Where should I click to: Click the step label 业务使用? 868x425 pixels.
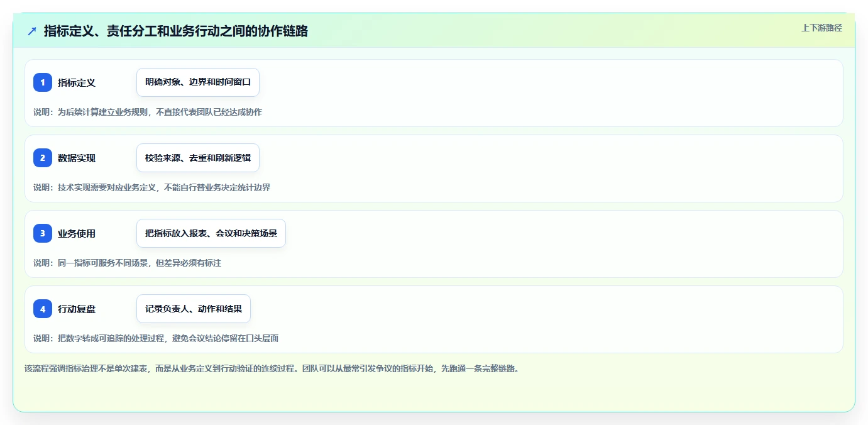[77, 233]
